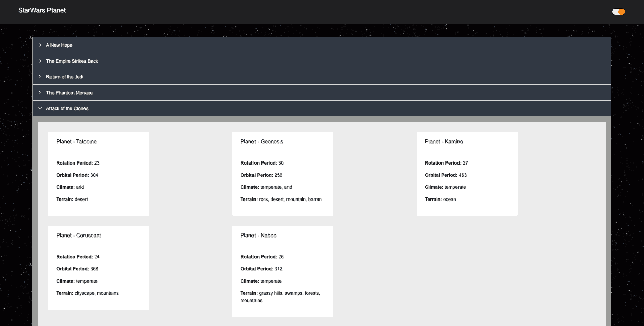Viewport: 644px width, 326px height.
Task: Click Coruscant Rotation Period: 24
Action: pos(78,257)
